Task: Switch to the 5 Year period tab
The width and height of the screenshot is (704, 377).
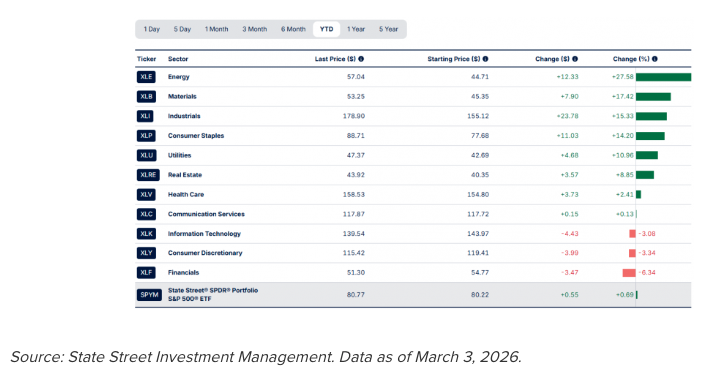Action: coord(388,29)
